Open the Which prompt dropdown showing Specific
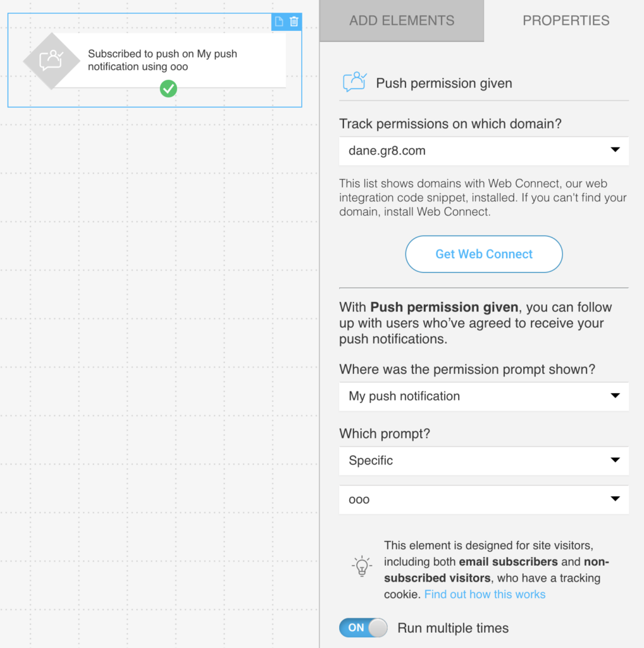 click(x=484, y=461)
